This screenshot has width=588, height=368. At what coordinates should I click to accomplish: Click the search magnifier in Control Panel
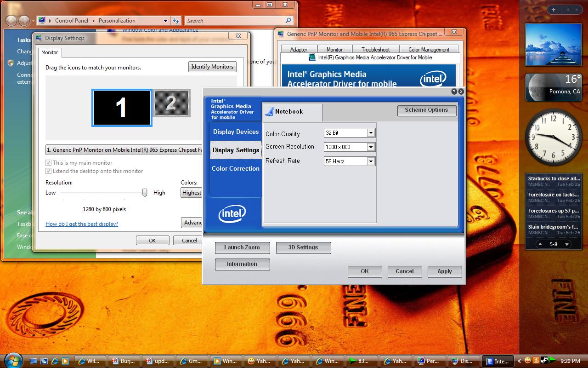(288, 21)
